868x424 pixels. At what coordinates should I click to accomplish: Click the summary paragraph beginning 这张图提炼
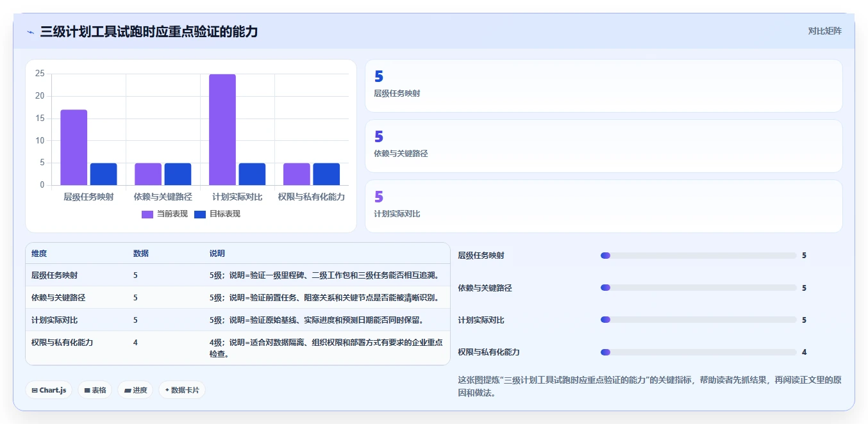tap(649, 386)
